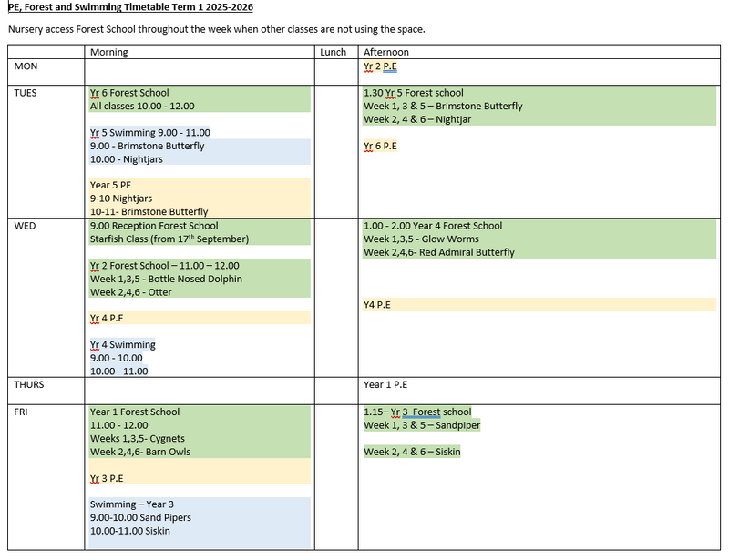Click Yr 5 Swimming 9.00 - 11.00 text
Image resolution: width=729 pixels, height=560 pixels.
149,132
